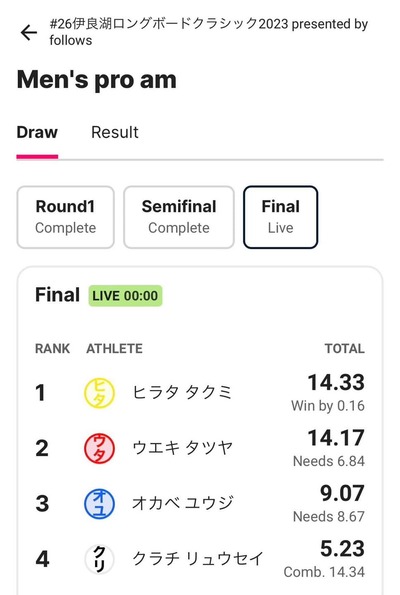Open the Round1 Complete heats
400x595 pixels.
pos(65,217)
